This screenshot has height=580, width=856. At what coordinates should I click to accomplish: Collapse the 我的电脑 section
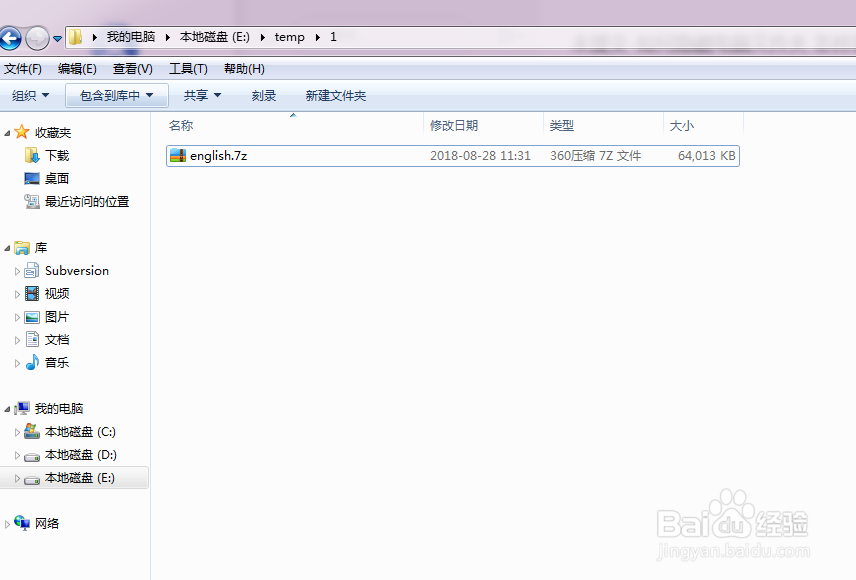pyautogui.click(x=7, y=409)
